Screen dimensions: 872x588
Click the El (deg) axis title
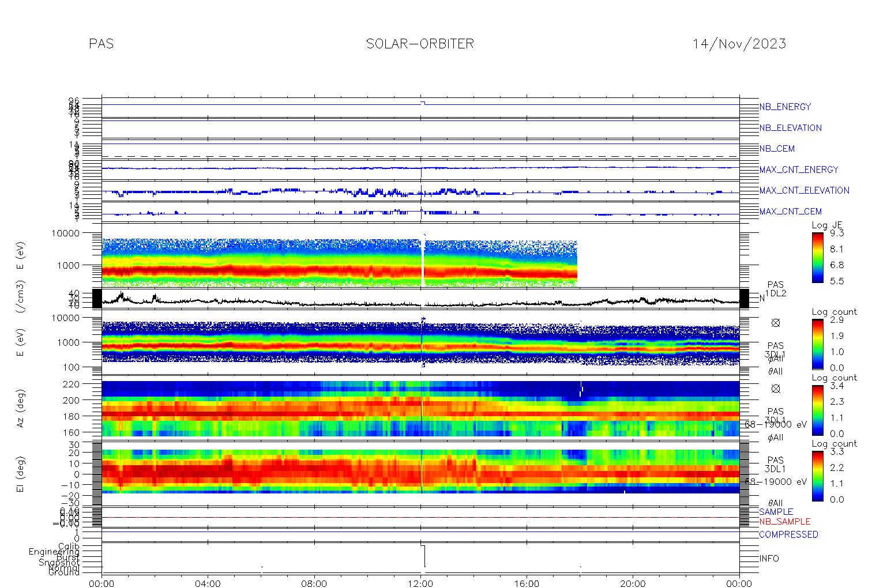20,475
